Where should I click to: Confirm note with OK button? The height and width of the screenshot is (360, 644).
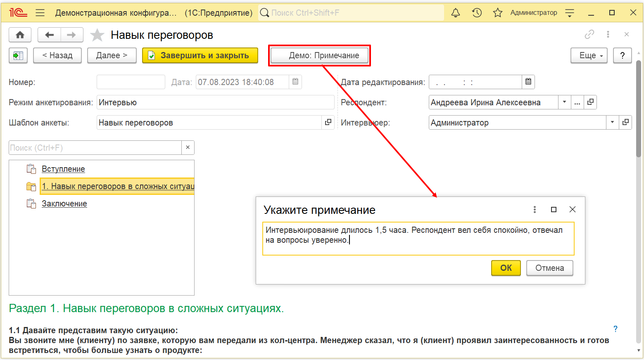click(506, 268)
